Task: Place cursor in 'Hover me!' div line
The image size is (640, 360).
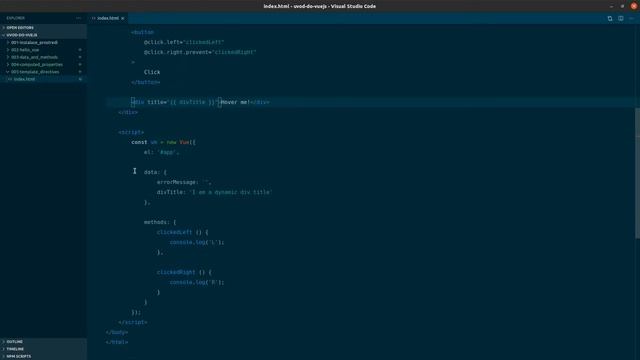Action: click(x=200, y=102)
